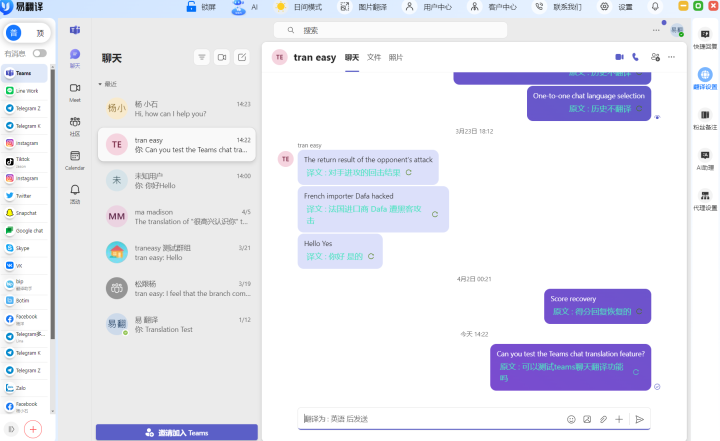Image resolution: width=720 pixels, height=441 pixels.
Task: Open quick reply panel
Action: [705, 39]
